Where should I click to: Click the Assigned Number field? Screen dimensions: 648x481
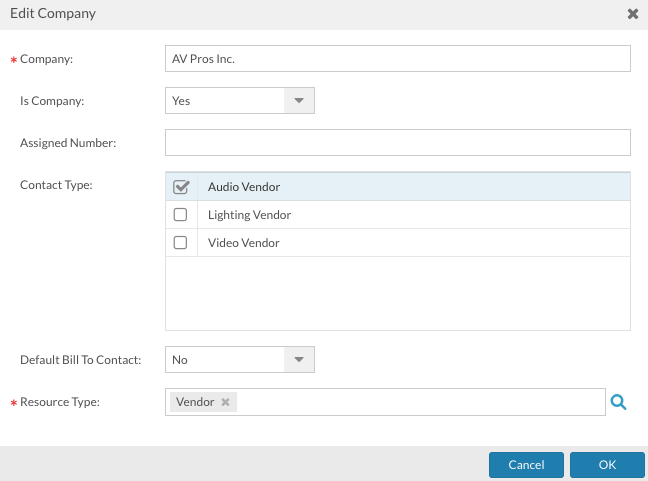pyautogui.click(x=398, y=143)
